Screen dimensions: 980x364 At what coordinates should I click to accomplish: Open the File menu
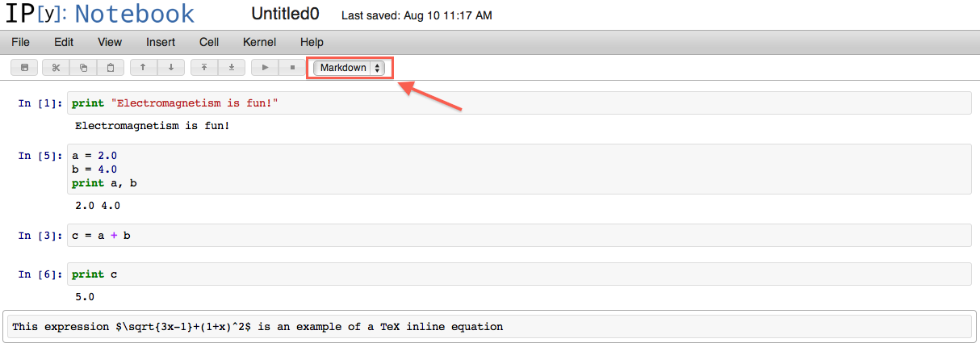[x=21, y=42]
